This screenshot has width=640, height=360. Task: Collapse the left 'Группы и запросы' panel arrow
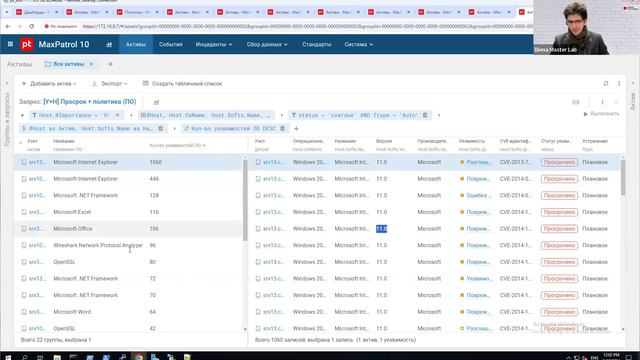click(x=7, y=83)
